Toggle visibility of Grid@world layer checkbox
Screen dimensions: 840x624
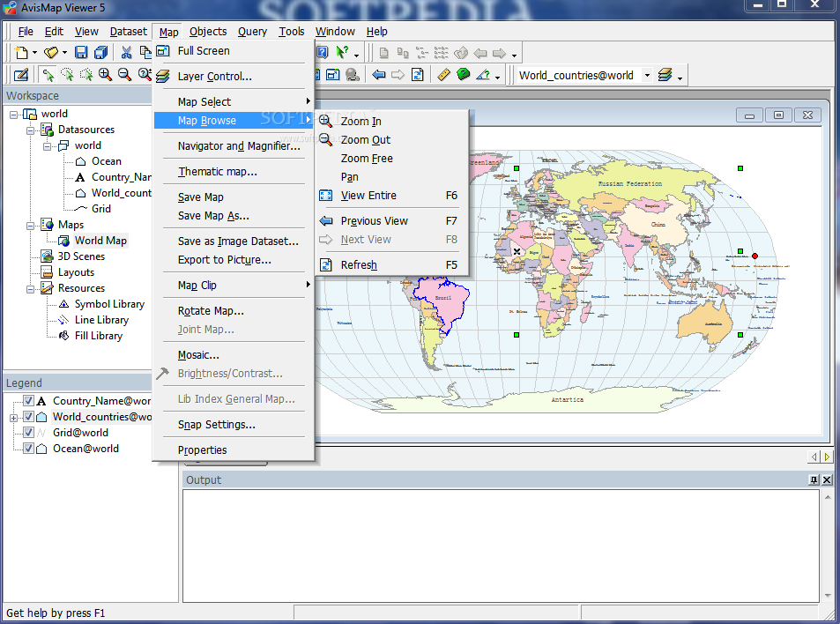[28, 433]
